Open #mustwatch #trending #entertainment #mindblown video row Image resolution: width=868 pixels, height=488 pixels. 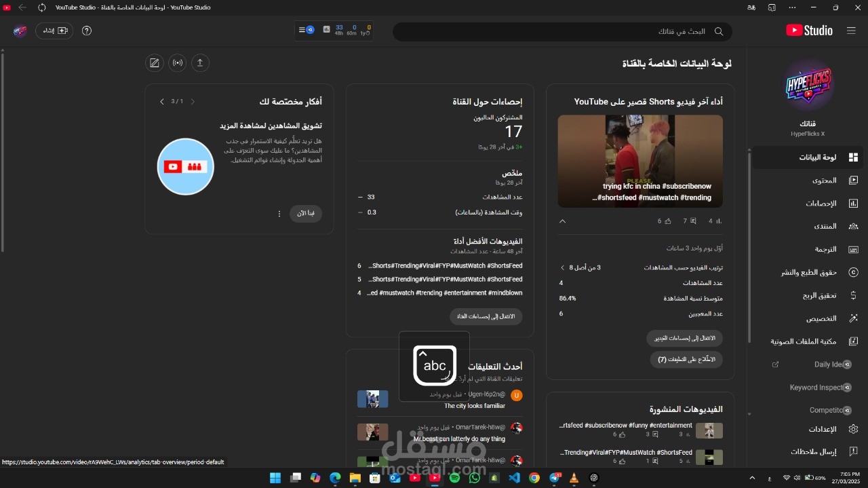pyautogui.click(x=440, y=293)
